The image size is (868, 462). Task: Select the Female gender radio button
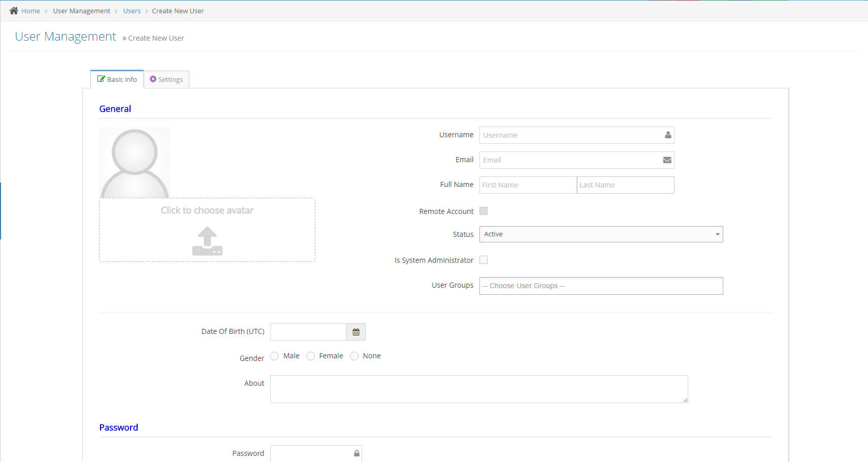(x=311, y=356)
